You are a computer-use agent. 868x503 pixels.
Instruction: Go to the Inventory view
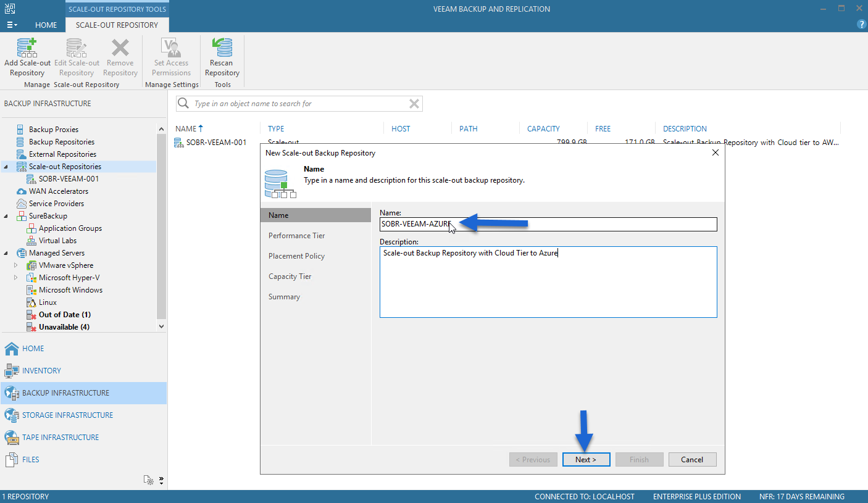point(41,370)
